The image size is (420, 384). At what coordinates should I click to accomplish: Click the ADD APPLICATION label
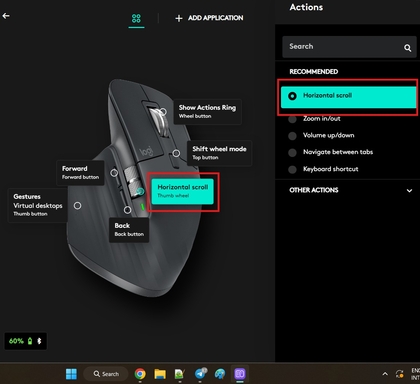pos(215,18)
